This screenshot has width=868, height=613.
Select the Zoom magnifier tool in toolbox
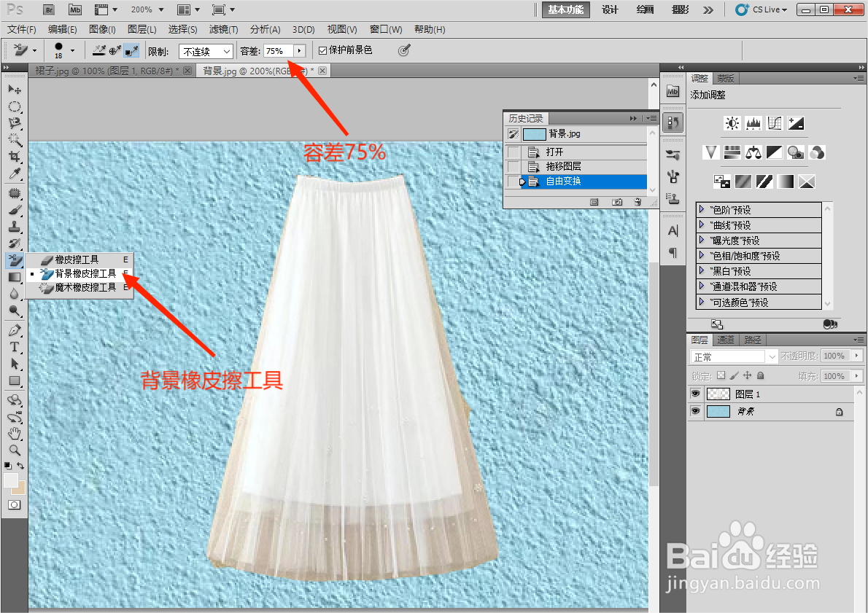[15, 450]
